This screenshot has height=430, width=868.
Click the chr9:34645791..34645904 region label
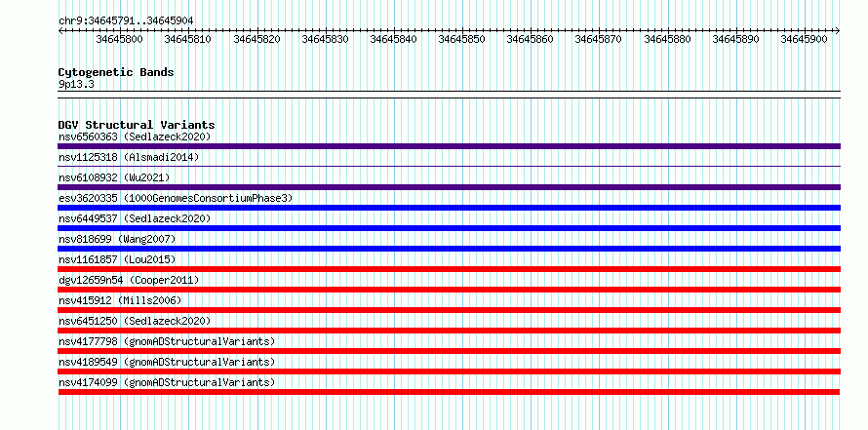coord(126,20)
